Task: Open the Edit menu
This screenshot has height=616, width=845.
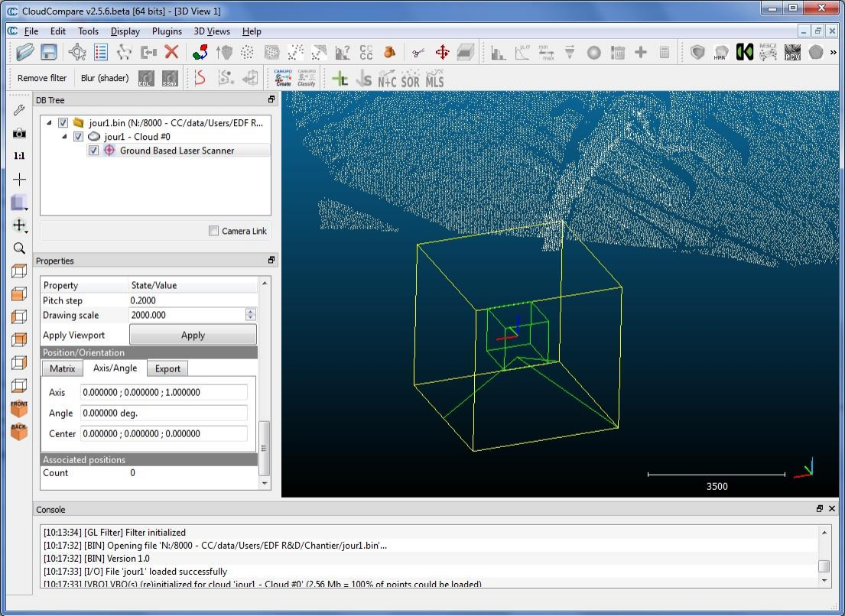Action: pyautogui.click(x=57, y=31)
